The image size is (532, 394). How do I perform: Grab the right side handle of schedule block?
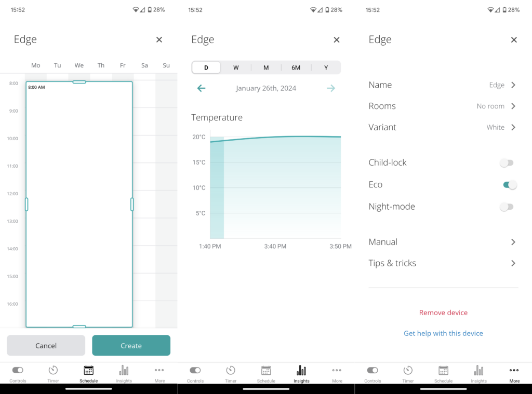[132, 204]
